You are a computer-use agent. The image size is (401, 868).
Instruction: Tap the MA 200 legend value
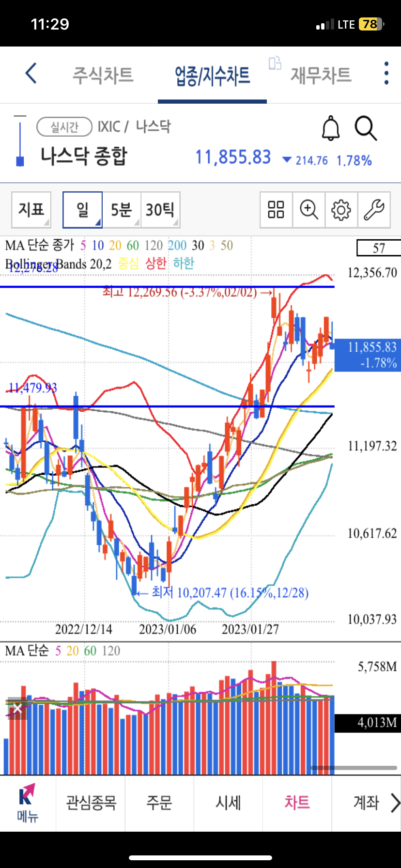coord(177,246)
